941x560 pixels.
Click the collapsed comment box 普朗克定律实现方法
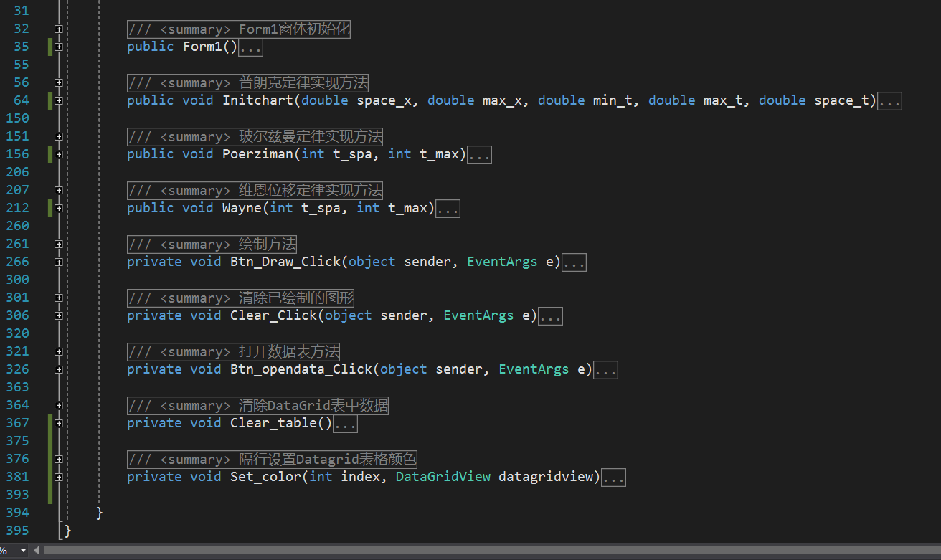[248, 83]
